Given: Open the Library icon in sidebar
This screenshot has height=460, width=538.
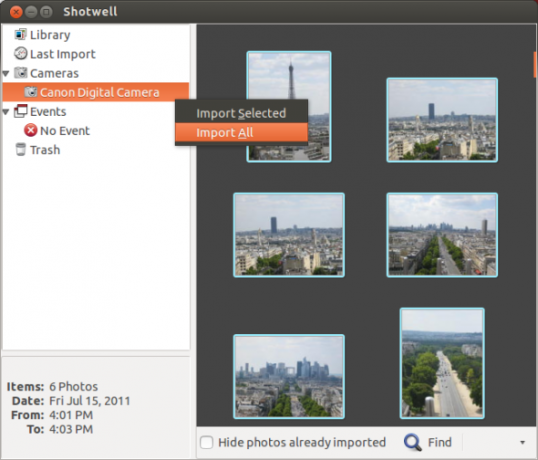Looking at the screenshot, I should pyautogui.click(x=20, y=35).
